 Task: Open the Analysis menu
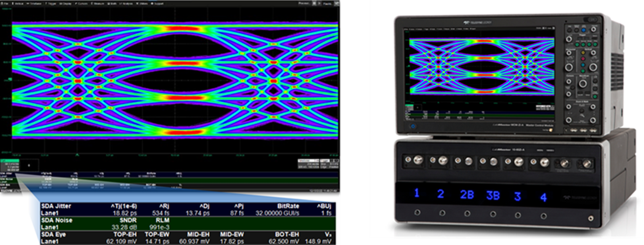click(x=126, y=3)
